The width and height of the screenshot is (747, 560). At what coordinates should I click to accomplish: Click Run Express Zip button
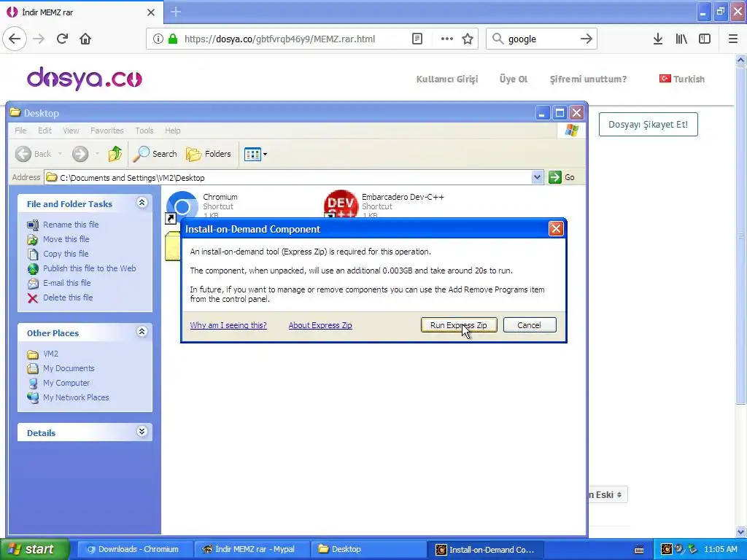point(459,325)
